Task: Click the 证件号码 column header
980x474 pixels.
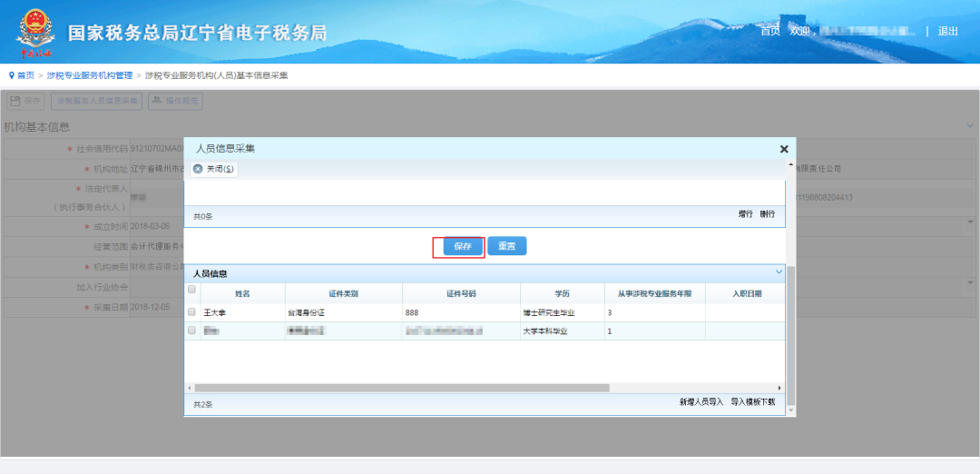Action: coord(461,293)
